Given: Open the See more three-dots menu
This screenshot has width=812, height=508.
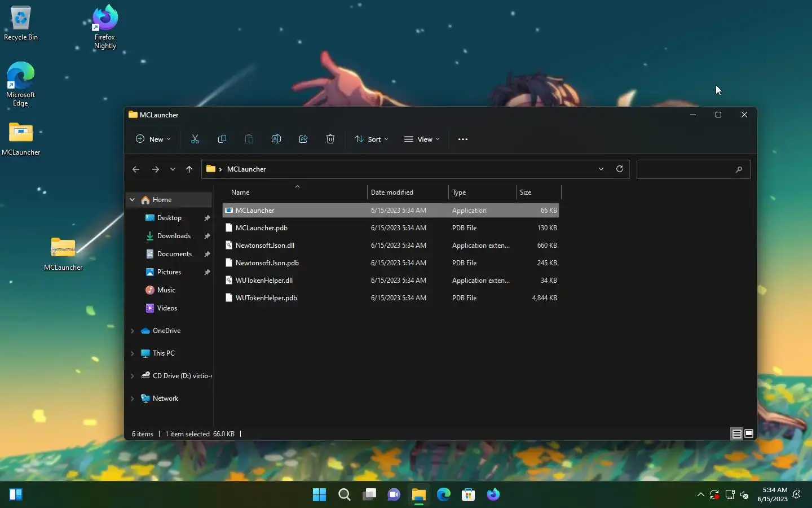Looking at the screenshot, I should click(x=463, y=139).
